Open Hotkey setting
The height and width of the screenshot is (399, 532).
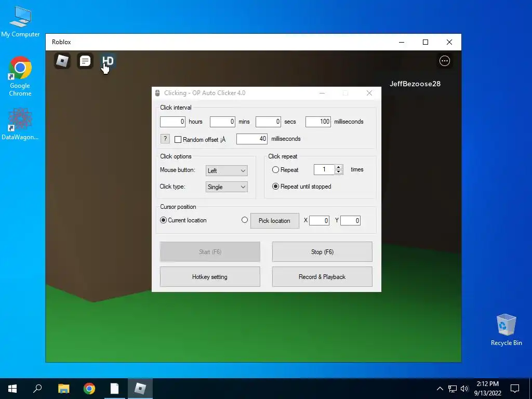click(210, 277)
